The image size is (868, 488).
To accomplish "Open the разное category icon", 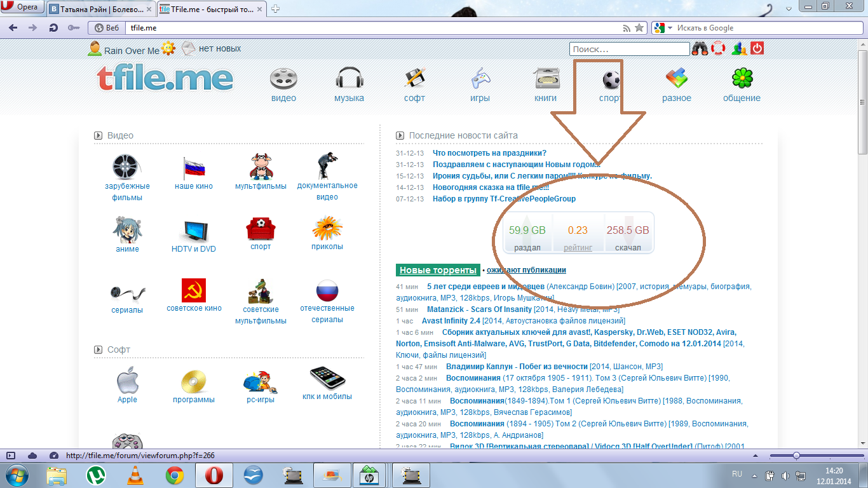I will 677,79.
